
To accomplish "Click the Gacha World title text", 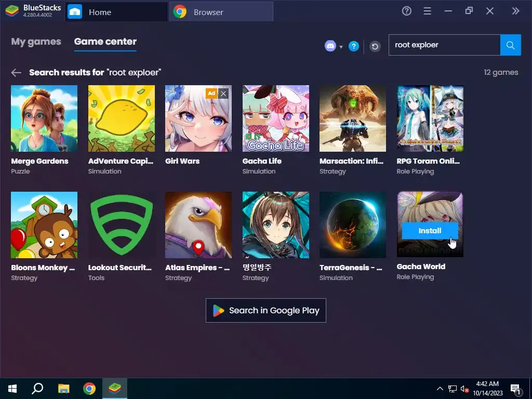I will (421, 267).
